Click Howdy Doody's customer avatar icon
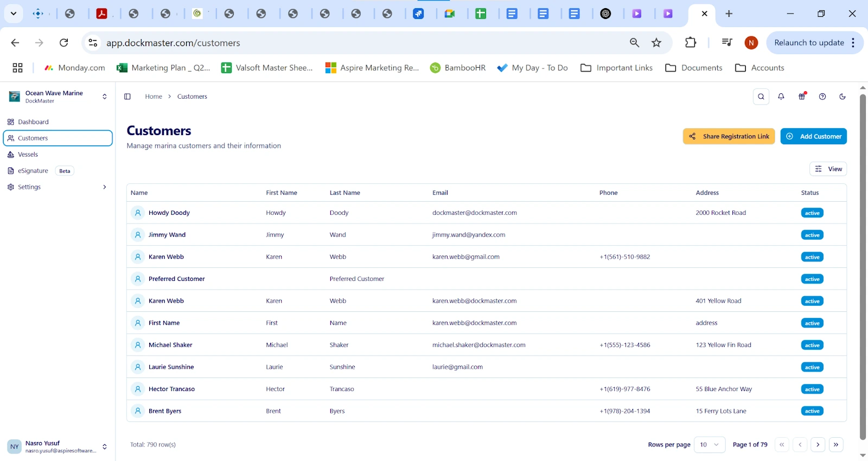 tap(138, 213)
